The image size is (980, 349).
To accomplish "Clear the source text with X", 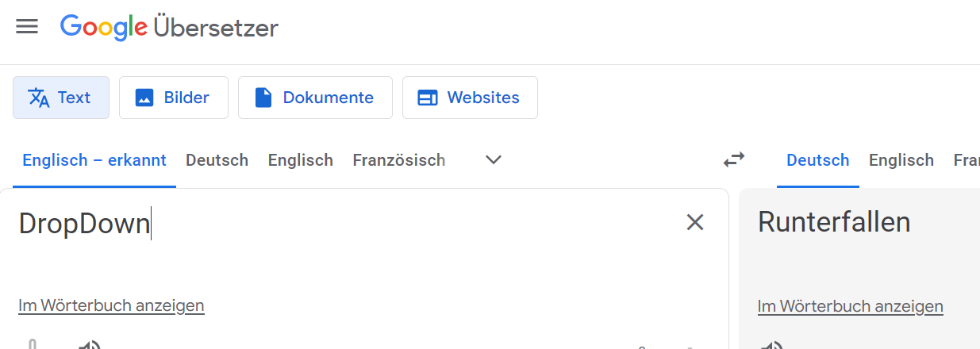I will (695, 223).
